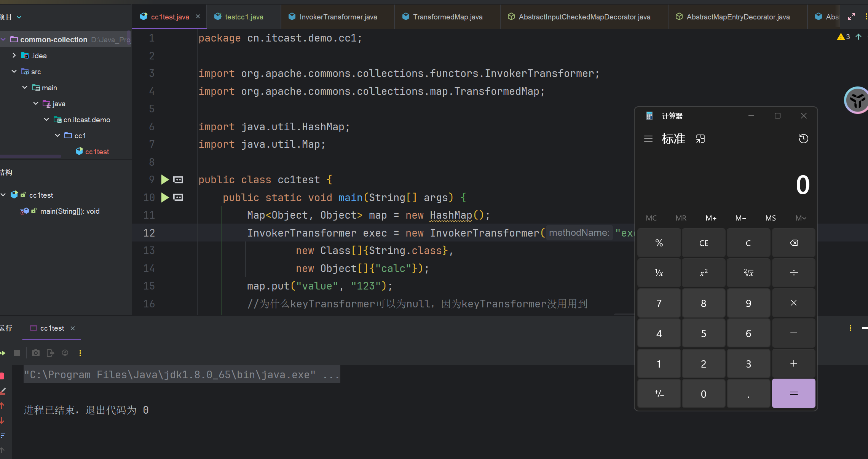Click the warnings indicator showing 3
The height and width of the screenshot is (459, 868).
(x=844, y=37)
